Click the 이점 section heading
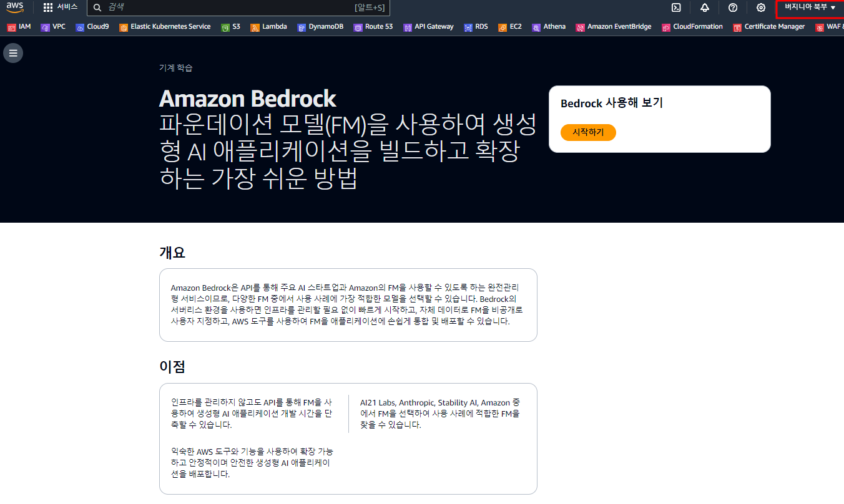Screen dimensions: 844x504 click(x=172, y=367)
